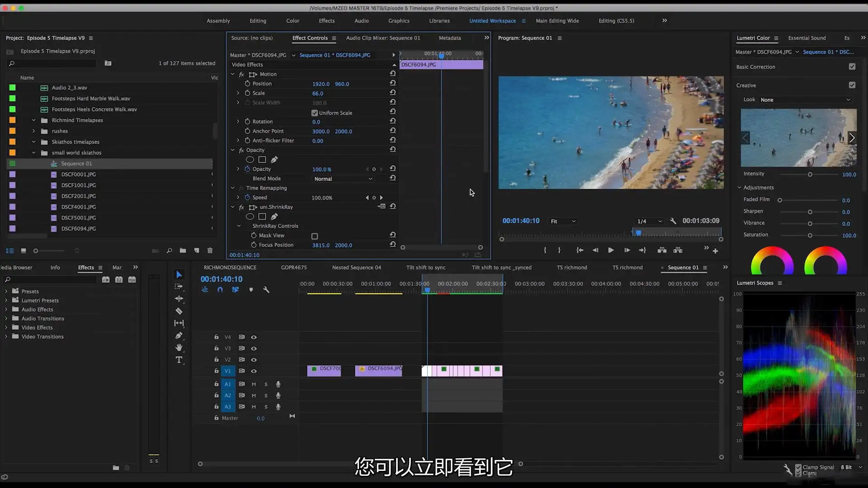The height and width of the screenshot is (488, 868).
Task: Click the Opacity ellipse mask icon
Action: (250, 160)
